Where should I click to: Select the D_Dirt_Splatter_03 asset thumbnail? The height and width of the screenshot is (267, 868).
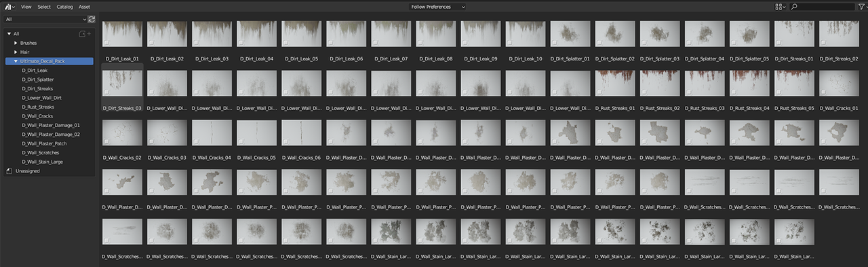pos(659,34)
